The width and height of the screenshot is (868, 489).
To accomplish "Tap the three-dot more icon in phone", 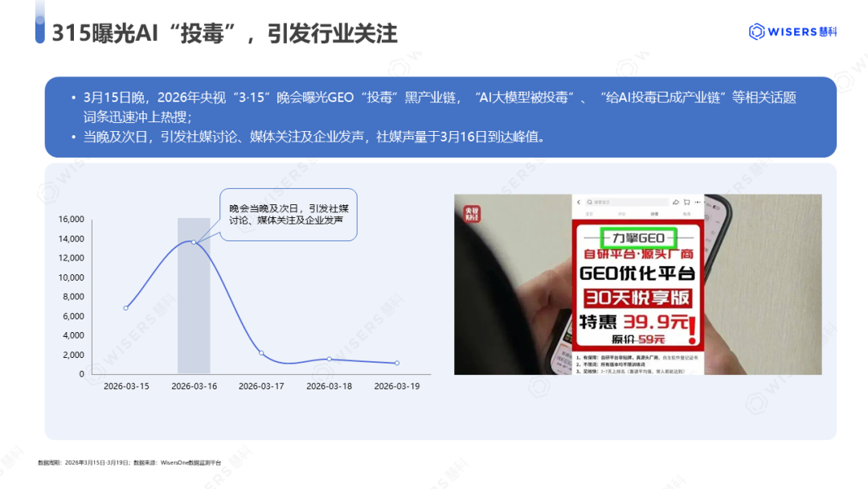I will click(x=698, y=201).
